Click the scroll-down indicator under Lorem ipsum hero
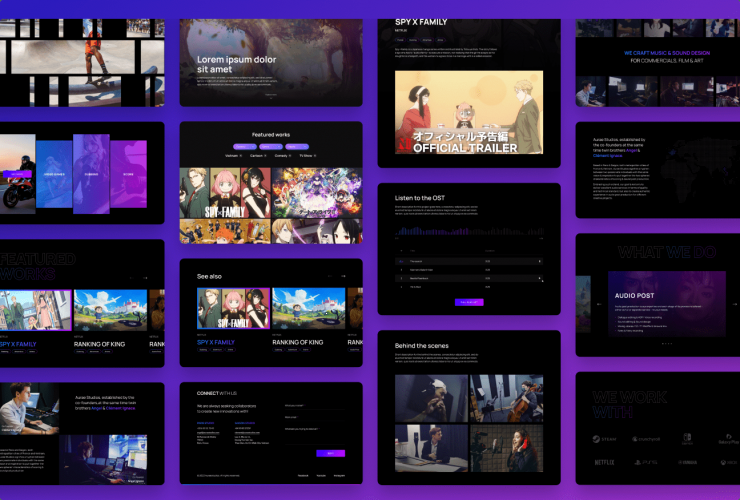Viewport: 740px width, 500px height. tap(271, 96)
